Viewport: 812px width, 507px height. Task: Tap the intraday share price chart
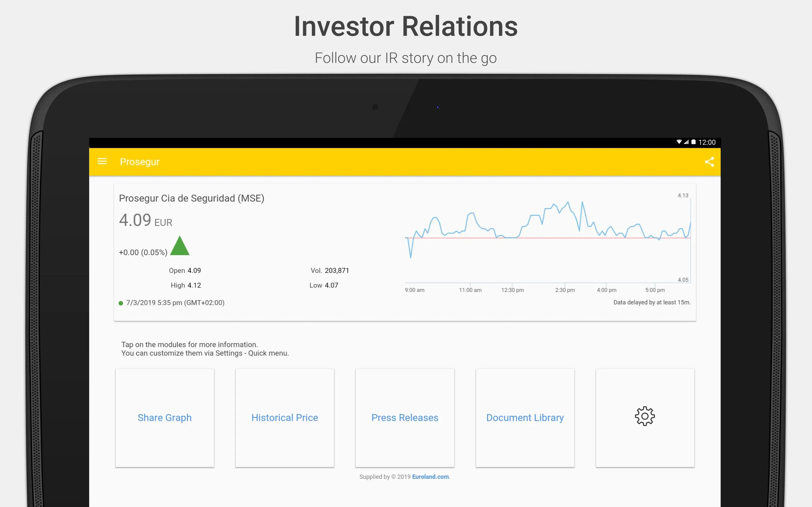click(547, 238)
